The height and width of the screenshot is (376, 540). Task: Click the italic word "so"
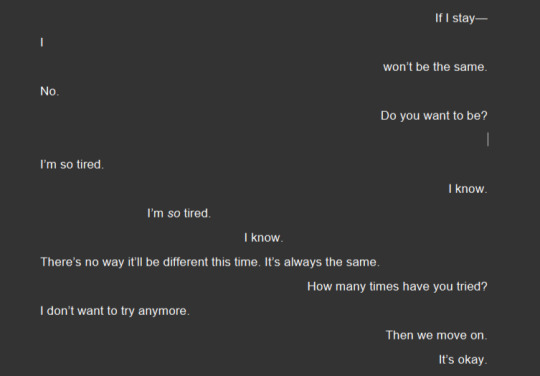pyautogui.click(x=174, y=213)
